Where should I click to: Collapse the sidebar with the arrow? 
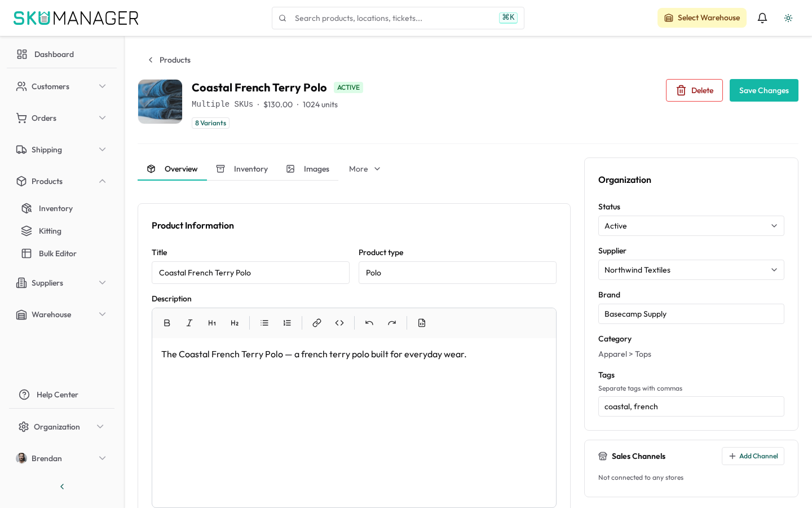tap(62, 487)
